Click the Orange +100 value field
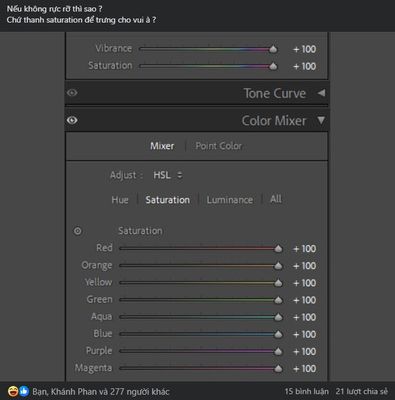This screenshot has height=400, width=395. pyautogui.click(x=304, y=266)
